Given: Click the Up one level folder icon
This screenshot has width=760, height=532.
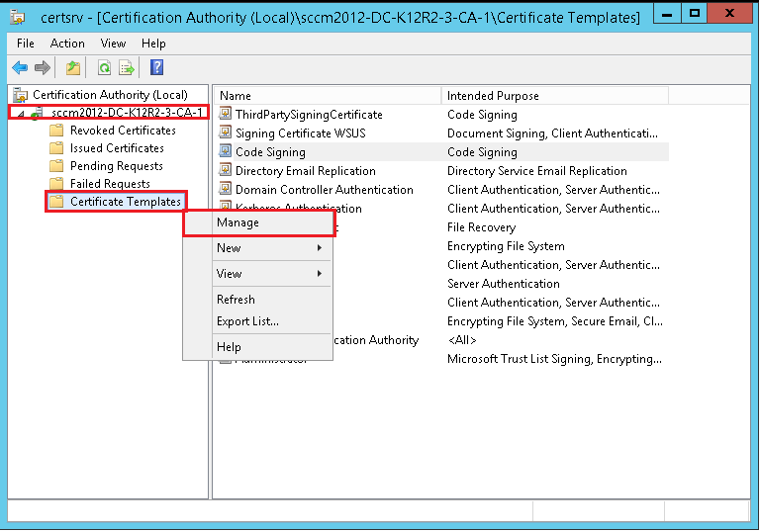Looking at the screenshot, I should point(72,67).
